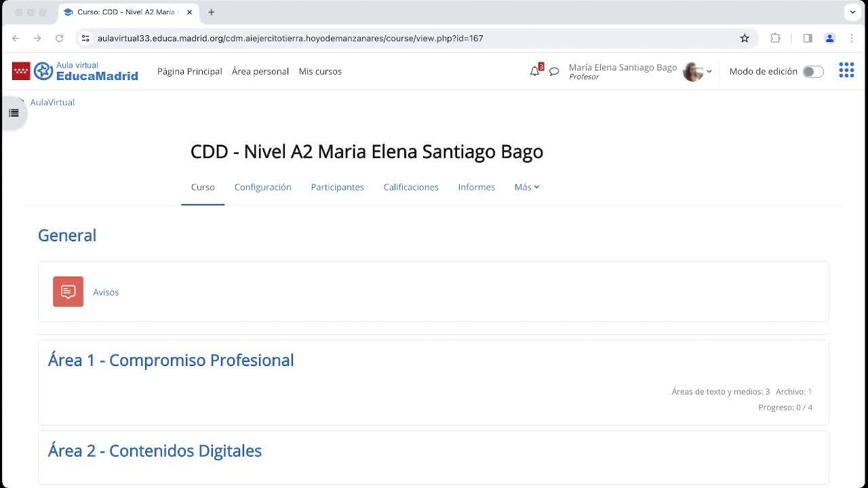Screen dimensions: 868x488
Task: Open the course index drawer icon
Action: pos(14,113)
